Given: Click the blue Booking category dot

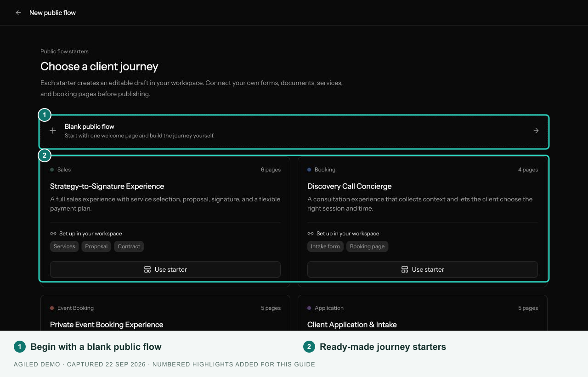Looking at the screenshot, I should click(x=309, y=170).
